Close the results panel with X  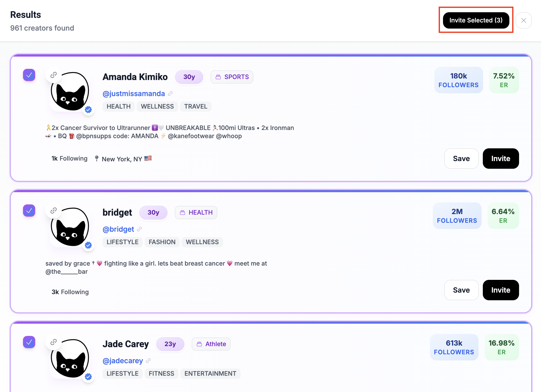(x=523, y=20)
